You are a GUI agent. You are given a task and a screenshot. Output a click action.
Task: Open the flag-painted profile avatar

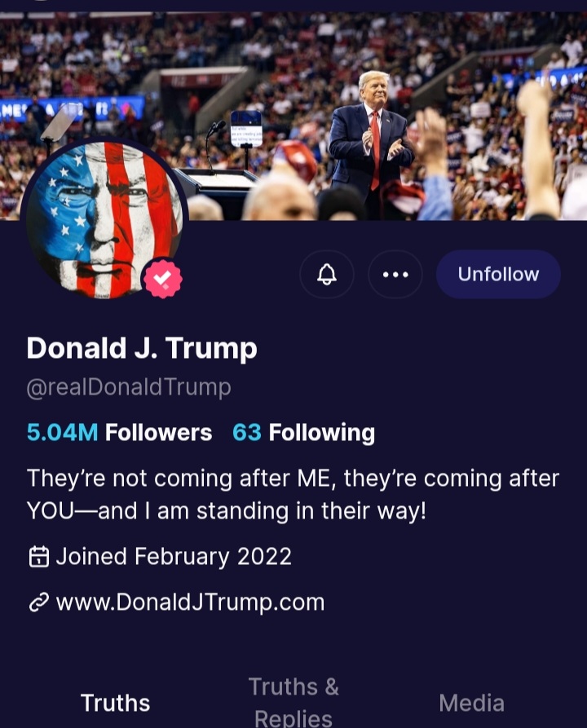104,219
